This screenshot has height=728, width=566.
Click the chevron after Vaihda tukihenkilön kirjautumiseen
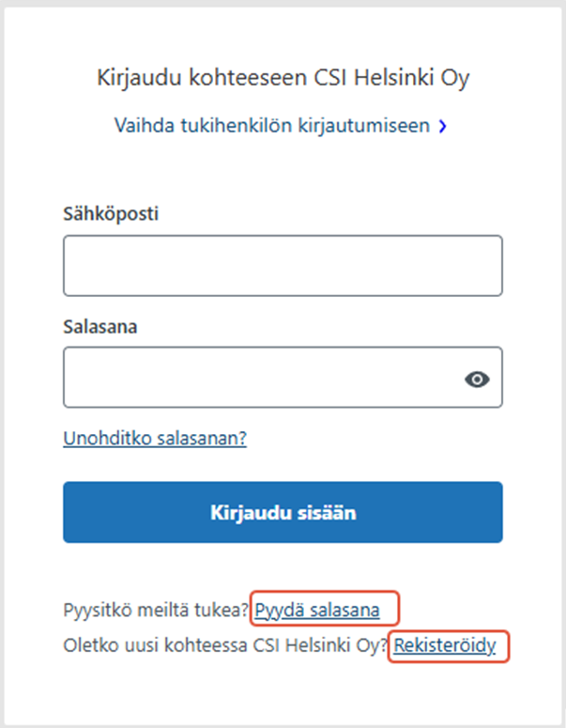(442, 126)
